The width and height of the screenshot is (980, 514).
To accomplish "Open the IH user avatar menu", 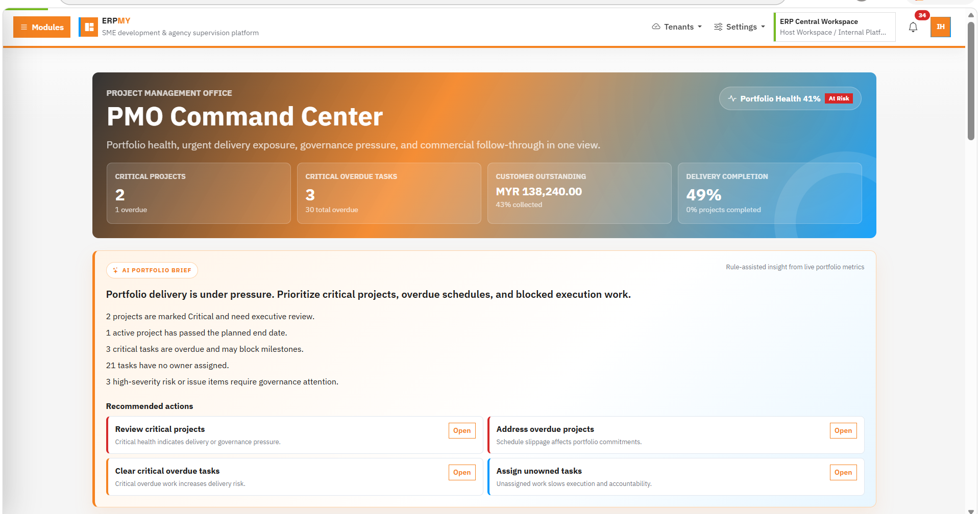I will (941, 27).
